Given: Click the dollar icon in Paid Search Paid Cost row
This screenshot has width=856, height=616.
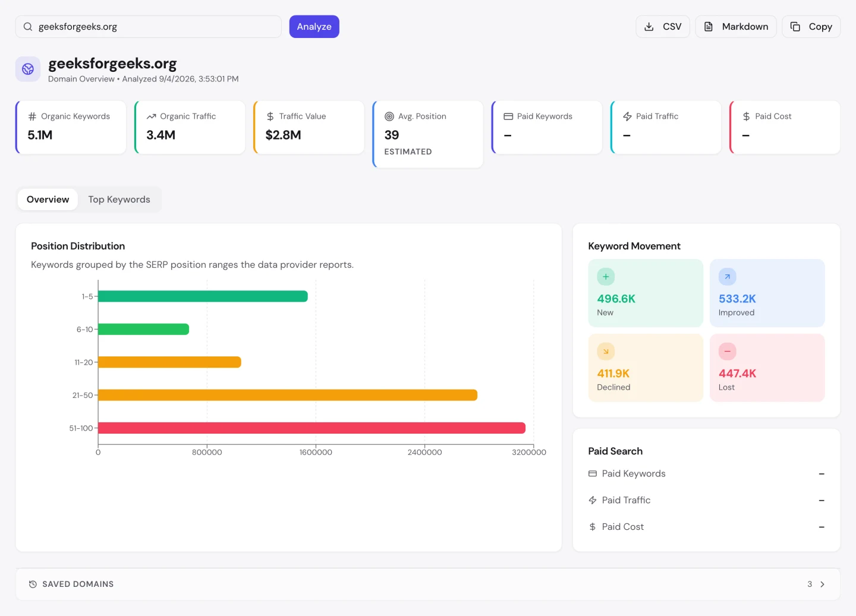Looking at the screenshot, I should coord(593,527).
